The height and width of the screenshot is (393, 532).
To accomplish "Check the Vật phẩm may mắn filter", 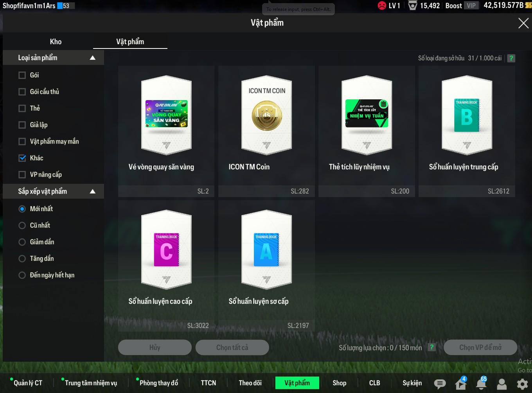I will 22,142.
